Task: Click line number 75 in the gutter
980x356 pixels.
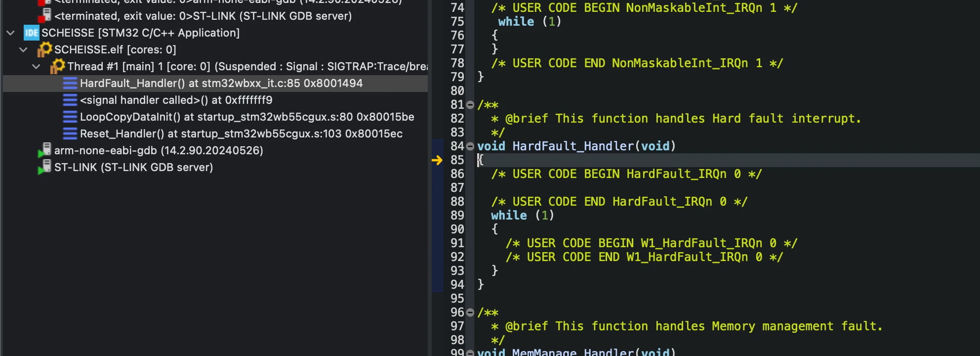Action: [x=457, y=22]
